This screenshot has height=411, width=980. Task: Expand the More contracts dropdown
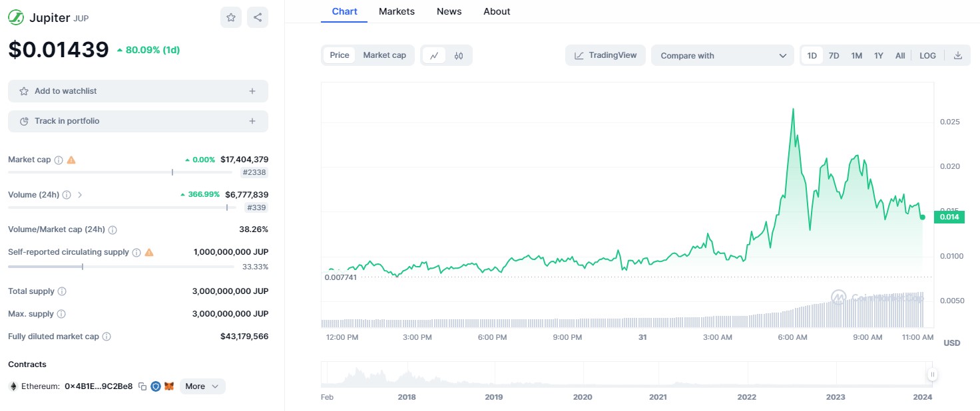(202, 386)
